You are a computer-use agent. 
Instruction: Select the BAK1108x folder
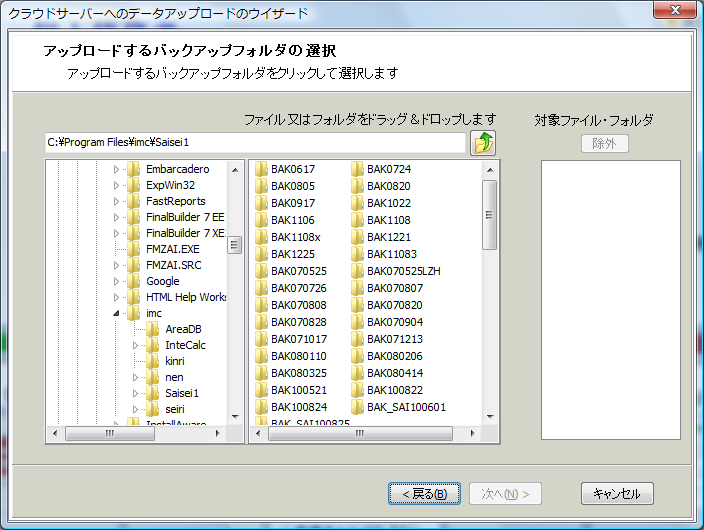295,237
